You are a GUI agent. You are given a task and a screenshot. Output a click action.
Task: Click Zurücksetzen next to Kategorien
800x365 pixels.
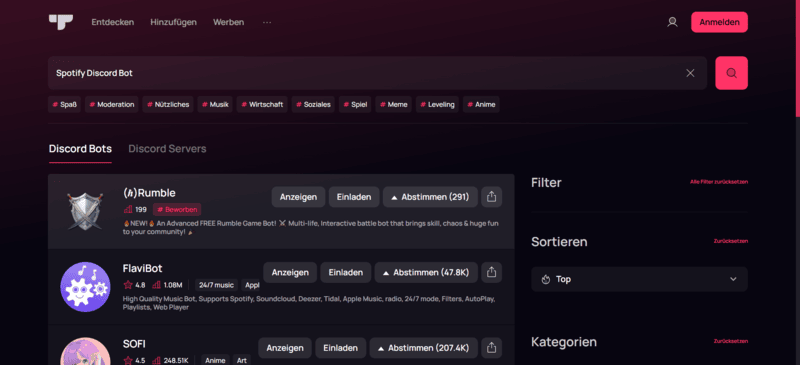[731, 341]
